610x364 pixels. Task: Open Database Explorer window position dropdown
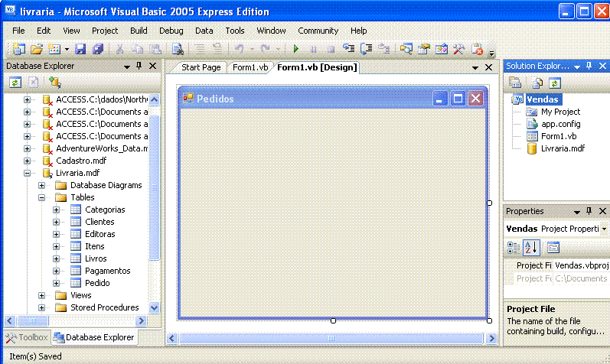coord(126,67)
